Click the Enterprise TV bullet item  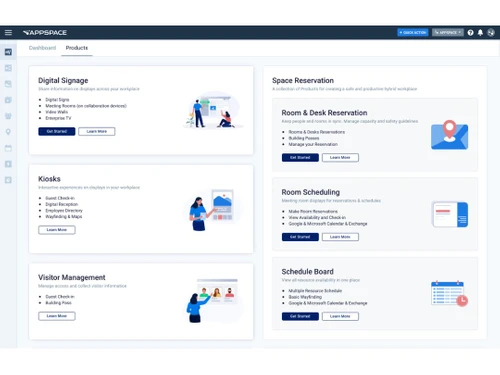[58, 118]
